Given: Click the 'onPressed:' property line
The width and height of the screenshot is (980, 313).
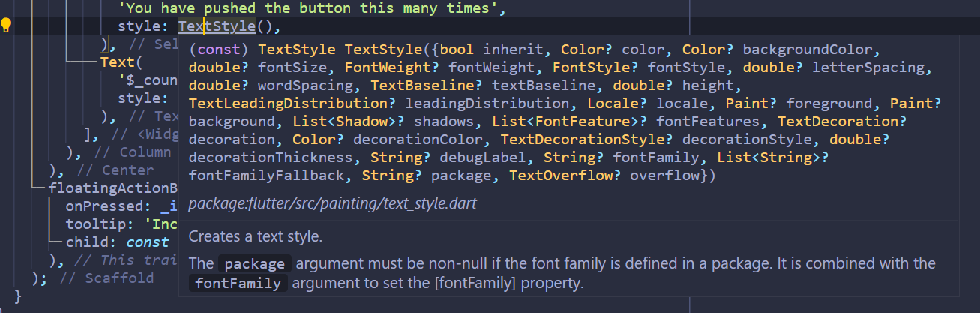Looking at the screenshot, I should pos(121,206).
